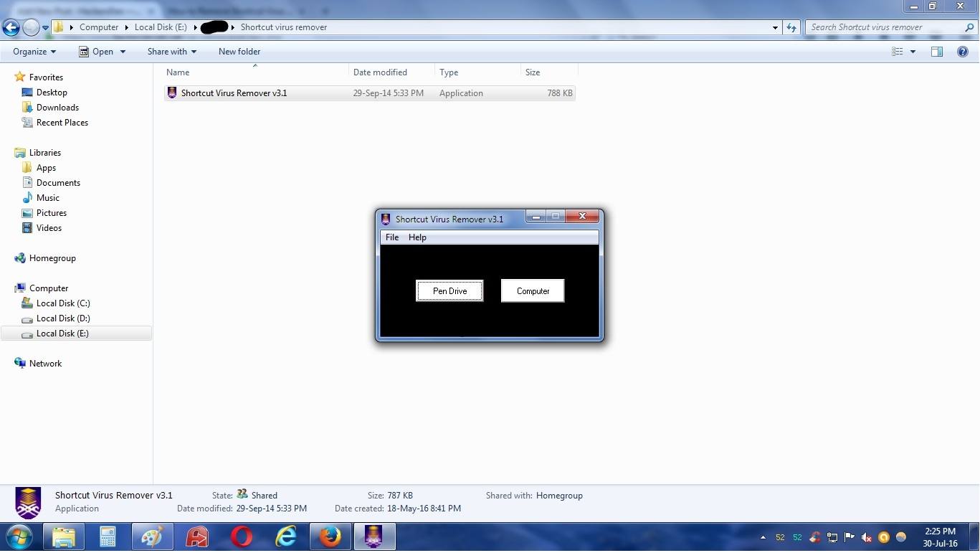Open Calculator from the taskbar
980x553 pixels.
click(108, 537)
